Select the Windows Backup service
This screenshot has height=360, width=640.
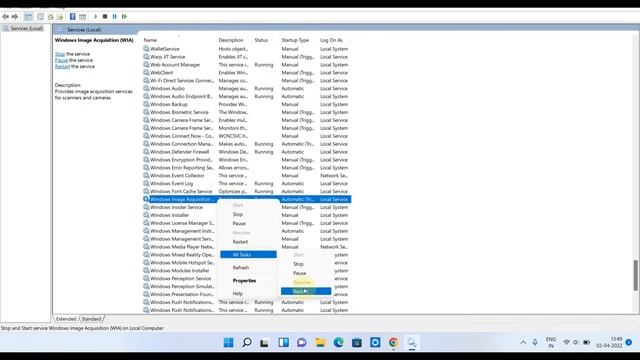[x=247, y=104]
